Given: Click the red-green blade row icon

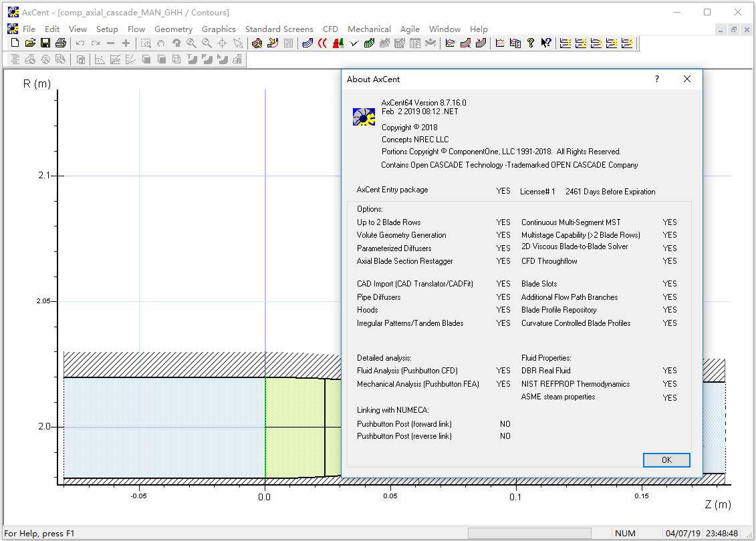Looking at the screenshot, I should tap(338, 43).
